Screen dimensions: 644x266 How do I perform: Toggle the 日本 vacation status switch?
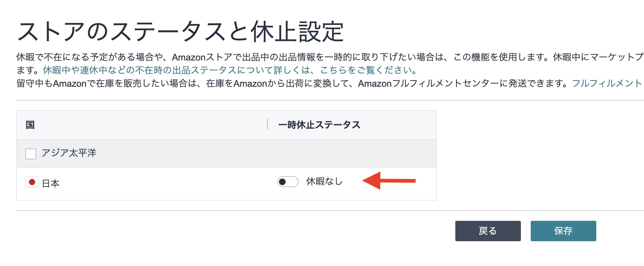pos(288,181)
